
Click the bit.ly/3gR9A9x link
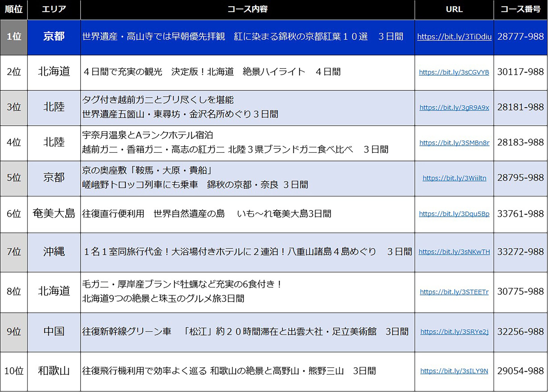pos(454,107)
